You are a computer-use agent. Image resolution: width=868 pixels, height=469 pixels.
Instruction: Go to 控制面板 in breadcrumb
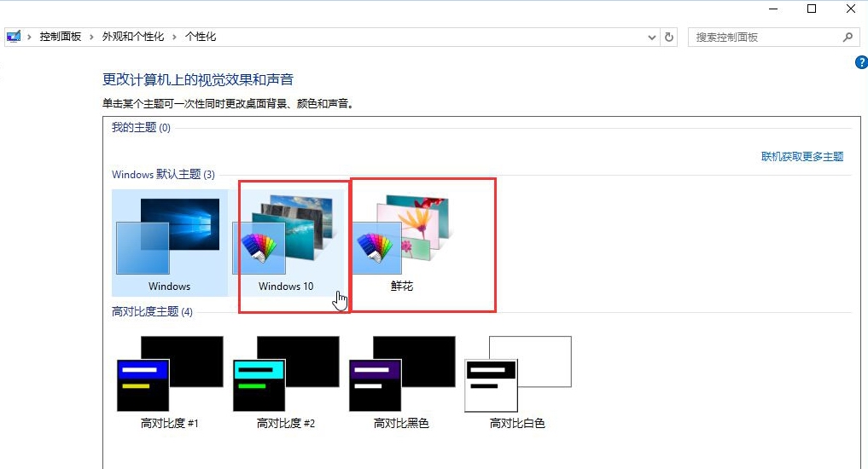(x=61, y=37)
